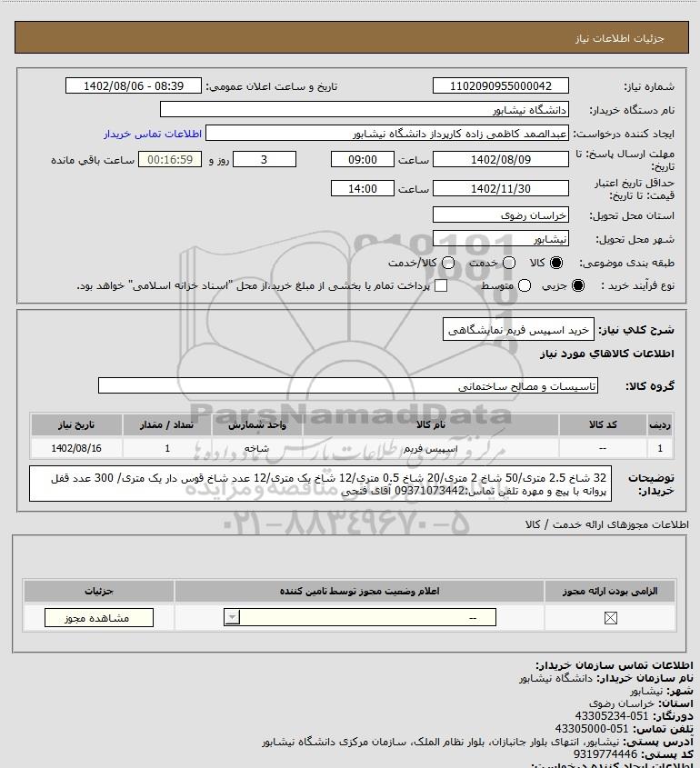Screen dimensions: 700x768
Task: Click the response deadline date 1402/08/09
Action: point(501,159)
